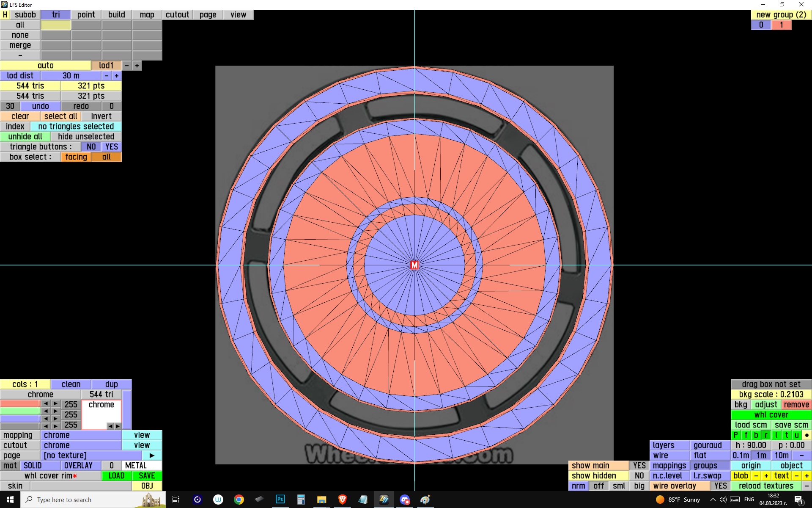Click the blob plus button
The width and height of the screenshot is (812, 508).
766,476
